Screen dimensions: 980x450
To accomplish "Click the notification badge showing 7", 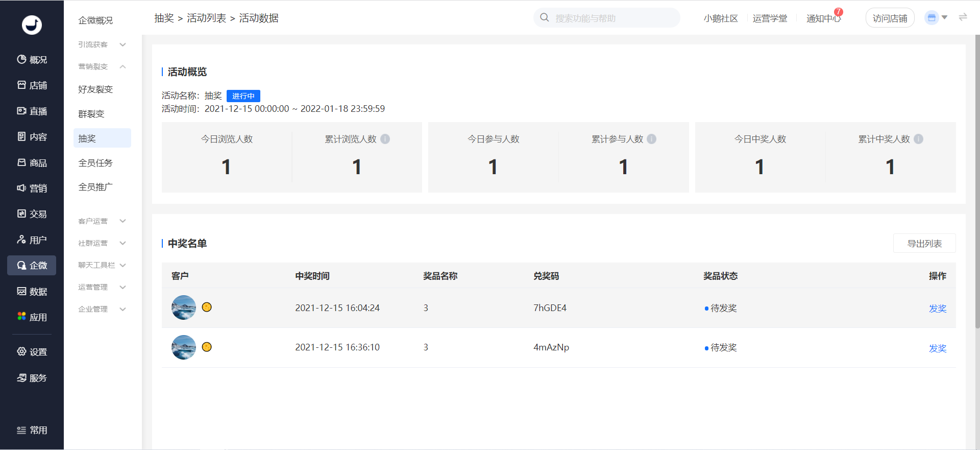I will tap(839, 12).
